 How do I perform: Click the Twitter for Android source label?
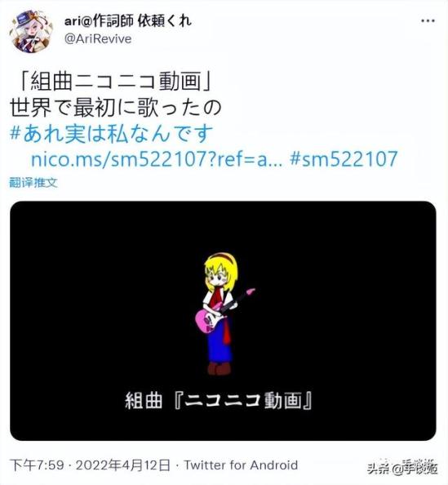coord(242,465)
